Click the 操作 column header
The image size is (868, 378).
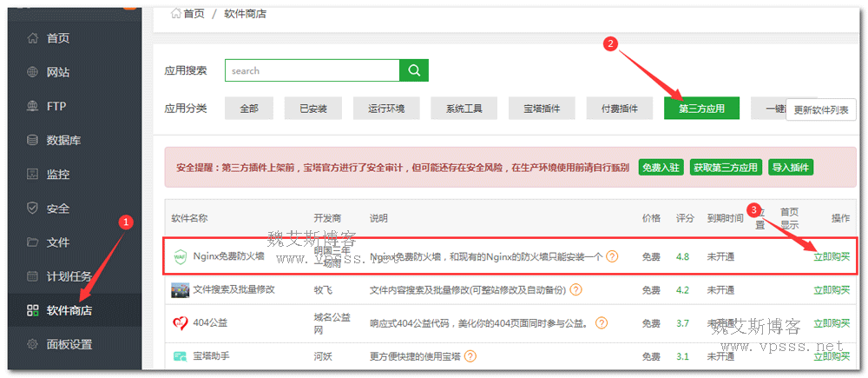click(x=840, y=218)
